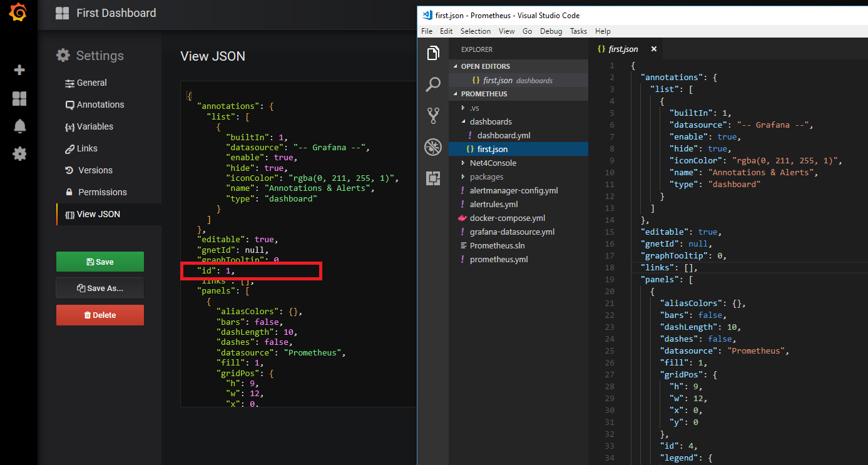The image size is (868, 465).
Task: Select first.json in dashboards folder
Action: (518, 149)
